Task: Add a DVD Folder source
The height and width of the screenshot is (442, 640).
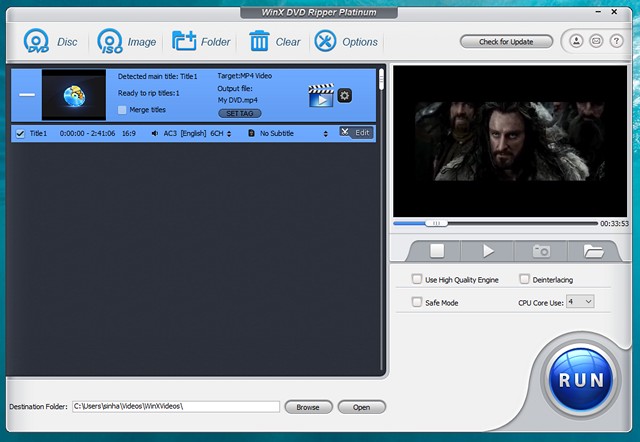Action: [x=201, y=41]
